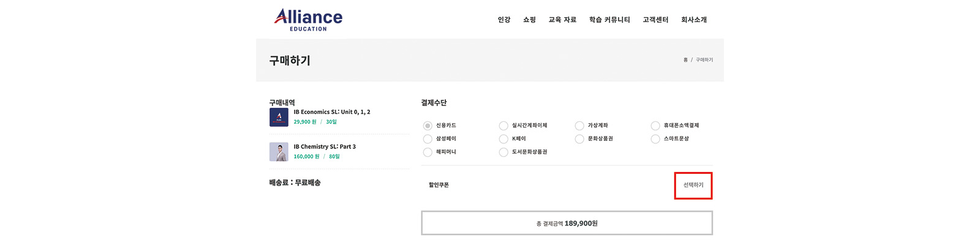
Task: Choose 실시간계좌이체 as payment method
Action: [x=503, y=126]
